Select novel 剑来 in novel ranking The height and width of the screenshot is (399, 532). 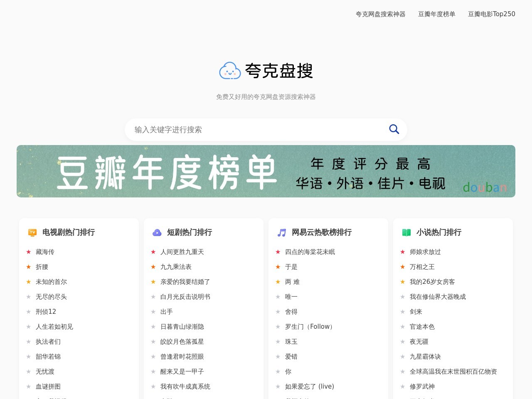(416, 312)
